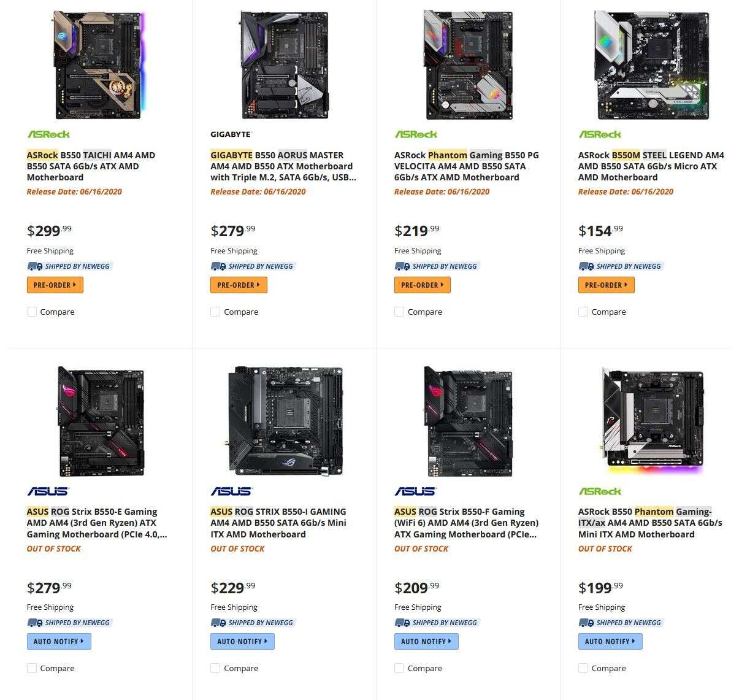This screenshot has height=700, width=731.
Task: Click Shipped by Newegg truck icon under $299.99
Action: (x=35, y=266)
